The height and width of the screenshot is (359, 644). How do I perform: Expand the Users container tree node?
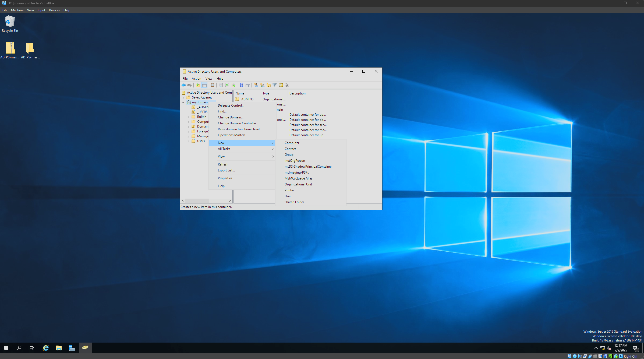click(188, 141)
